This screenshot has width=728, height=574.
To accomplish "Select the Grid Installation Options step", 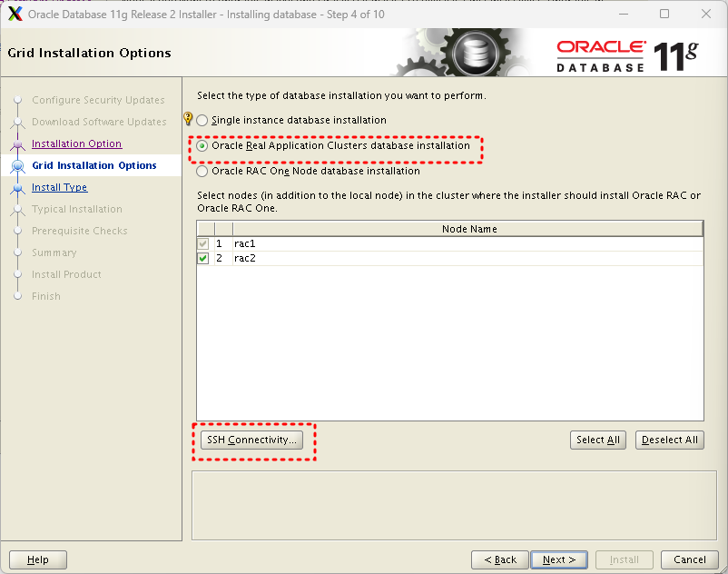I will pyautogui.click(x=94, y=165).
